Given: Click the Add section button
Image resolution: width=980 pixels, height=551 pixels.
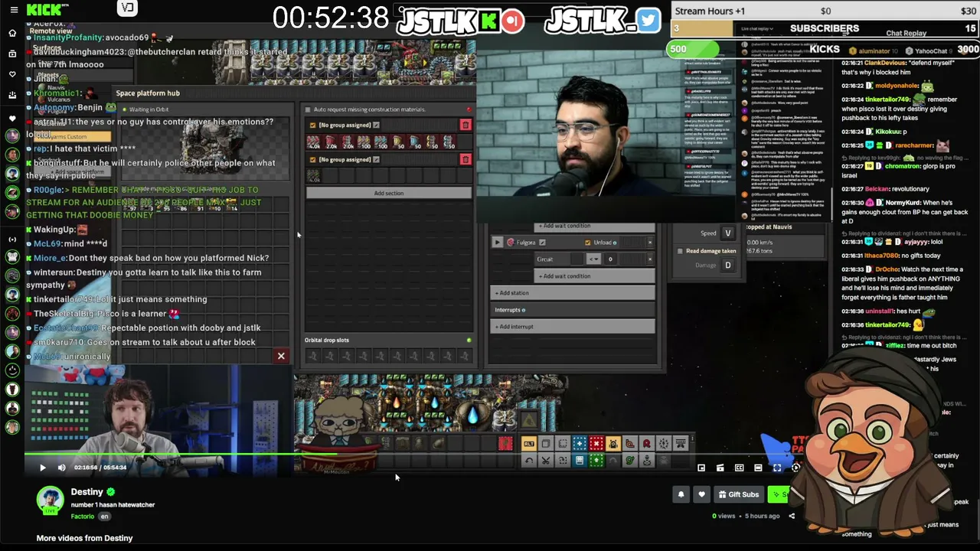Looking at the screenshot, I should (388, 193).
